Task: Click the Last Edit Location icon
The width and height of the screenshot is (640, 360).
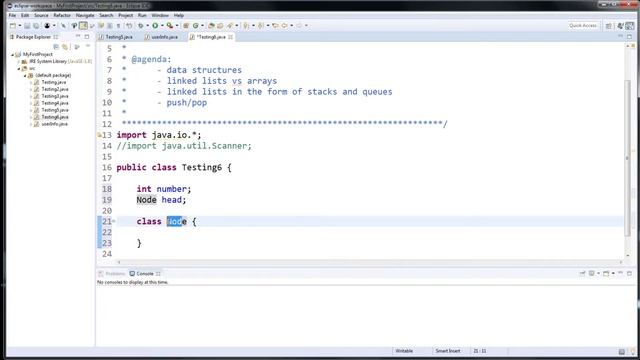Action: coord(275,25)
